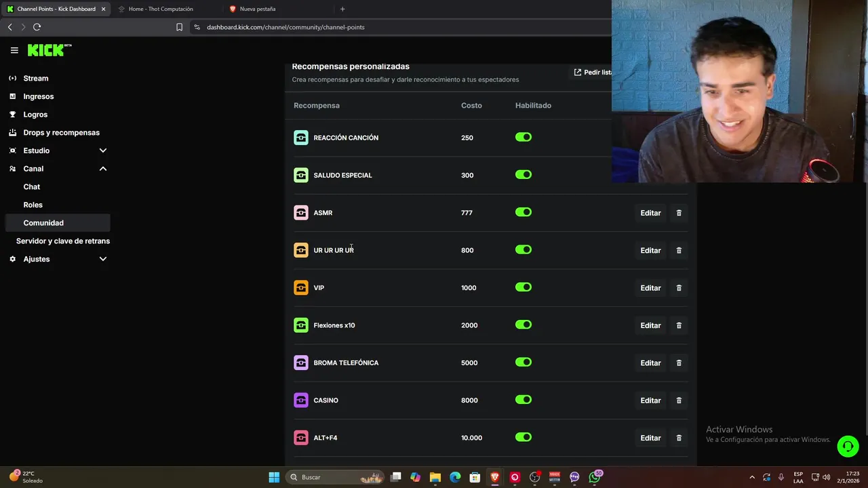This screenshot has height=488, width=868.
Task: Edit the ASMR reward
Action: click(x=650, y=213)
